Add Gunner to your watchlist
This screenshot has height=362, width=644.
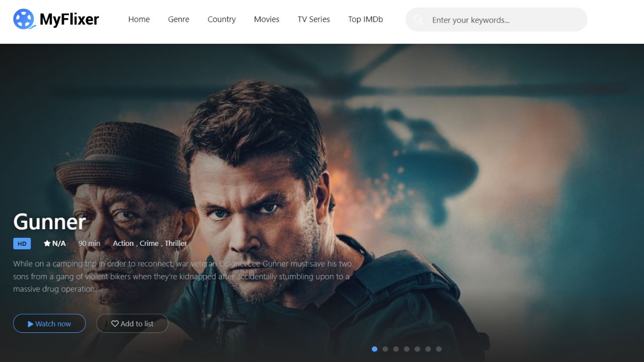click(x=132, y=323)
